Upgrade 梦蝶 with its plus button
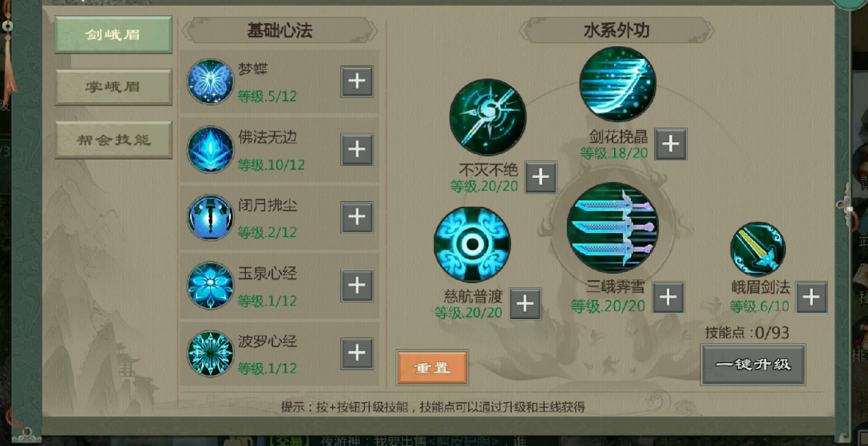The width and height of the screenshot is (868, 446). [x=356, y=82]
